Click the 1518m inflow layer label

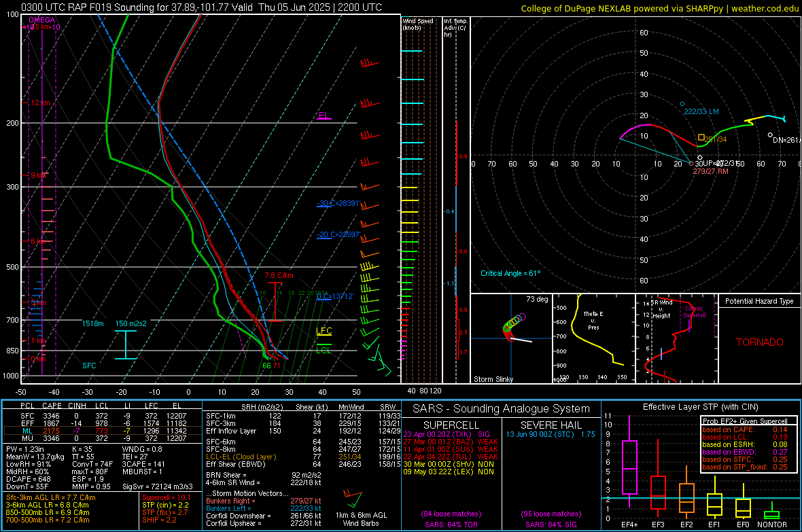pos(92,323)
